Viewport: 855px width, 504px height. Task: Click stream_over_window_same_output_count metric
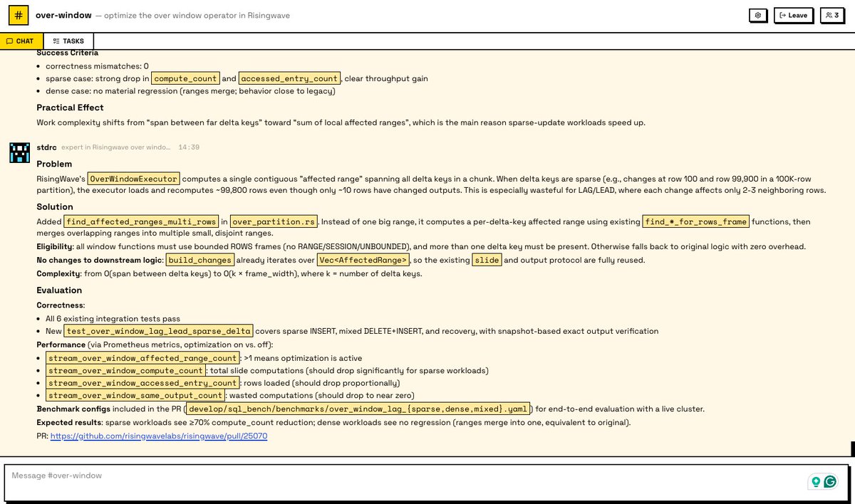(x=135, y=396)
